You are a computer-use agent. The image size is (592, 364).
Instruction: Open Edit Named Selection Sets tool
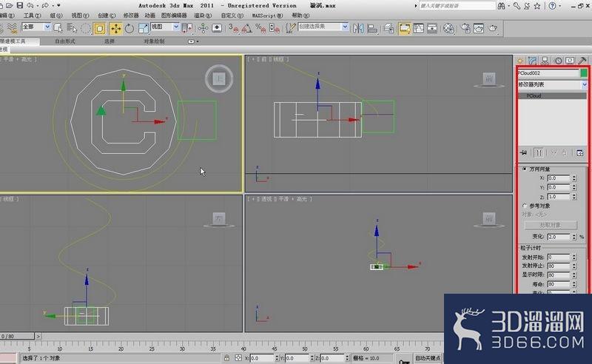pos(290,28)
